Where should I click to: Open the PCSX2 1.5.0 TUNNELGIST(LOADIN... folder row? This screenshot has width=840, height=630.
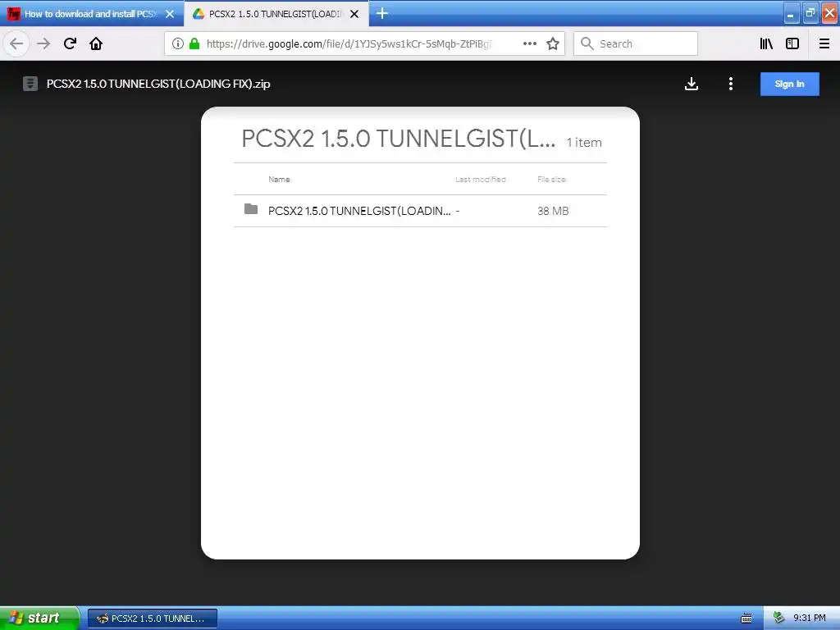click(x=420, y=211)
